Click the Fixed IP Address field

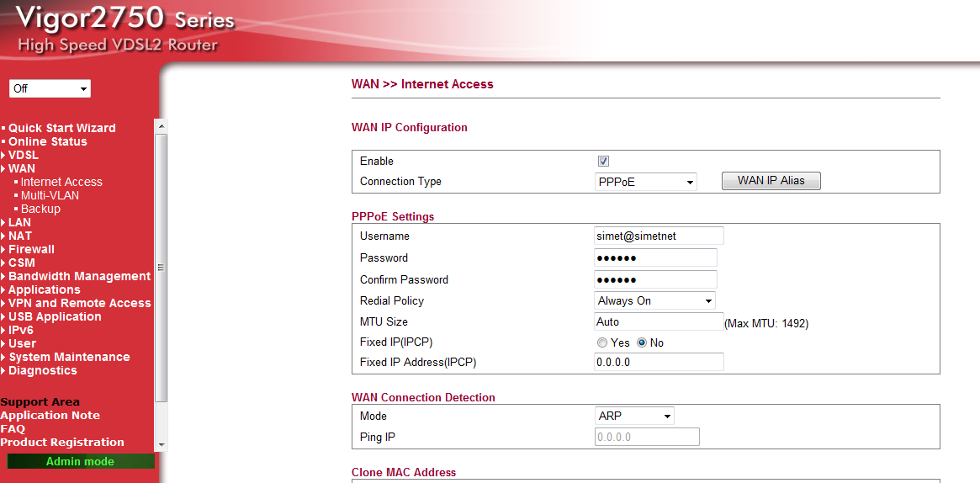click(x=659, y=362)
